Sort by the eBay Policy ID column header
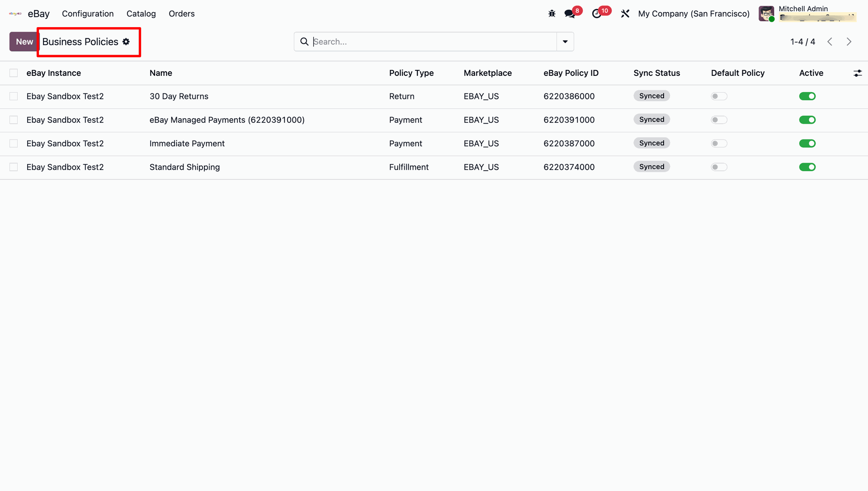 [x=571, y=73]
